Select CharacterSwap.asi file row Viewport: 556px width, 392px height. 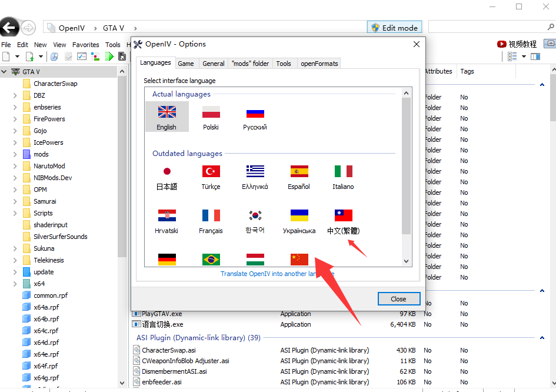point(277,350)
